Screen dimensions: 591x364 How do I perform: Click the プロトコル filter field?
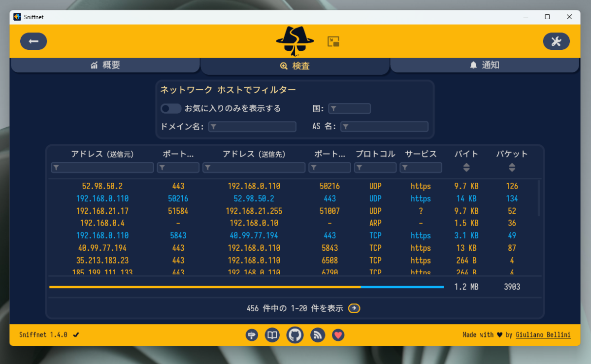[375, 168]
